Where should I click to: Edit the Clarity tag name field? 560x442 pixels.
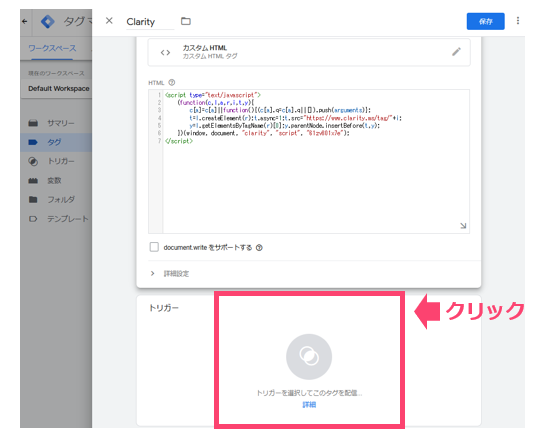(150, 22)
